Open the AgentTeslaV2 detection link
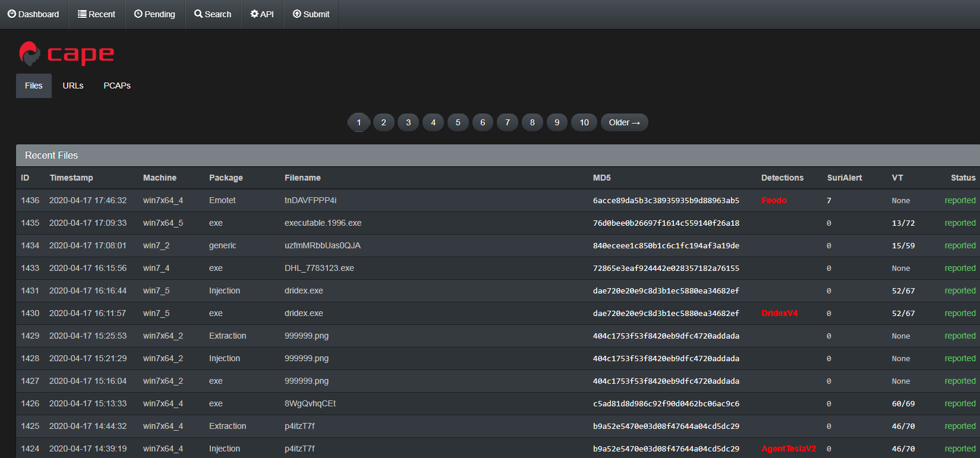The width and height of the screenshot is (980, 458). pyautogui.click(x=789, y=448)
